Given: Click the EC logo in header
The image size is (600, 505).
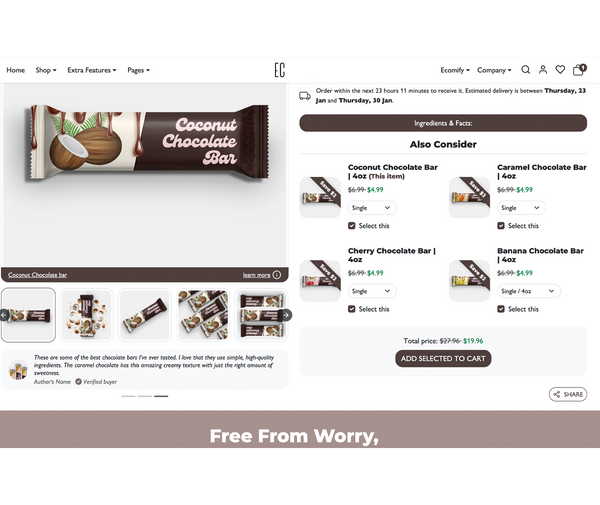Looking at the screenshot, I should (x=280, y=70).
